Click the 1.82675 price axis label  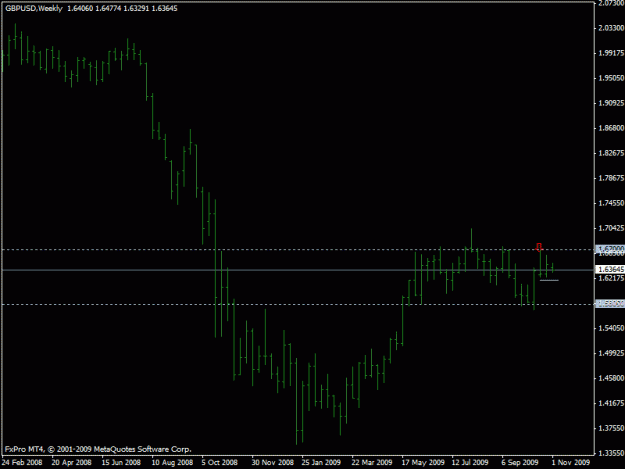point(611,153)
